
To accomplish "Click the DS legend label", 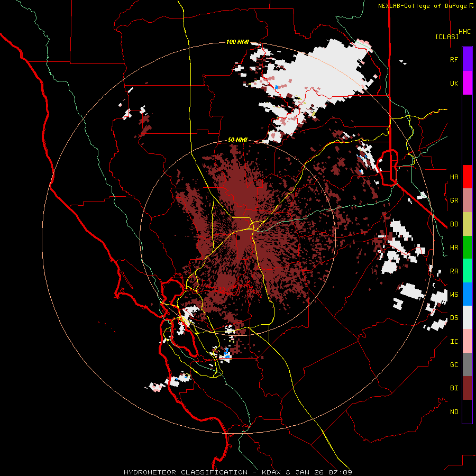I will click(x=454, y=318).
